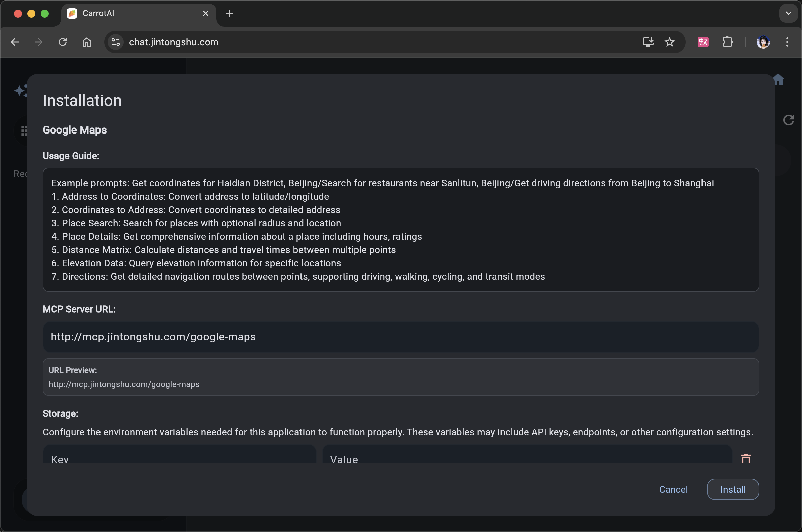Reload the page with the browser refresh button

[x=63, y=42]
